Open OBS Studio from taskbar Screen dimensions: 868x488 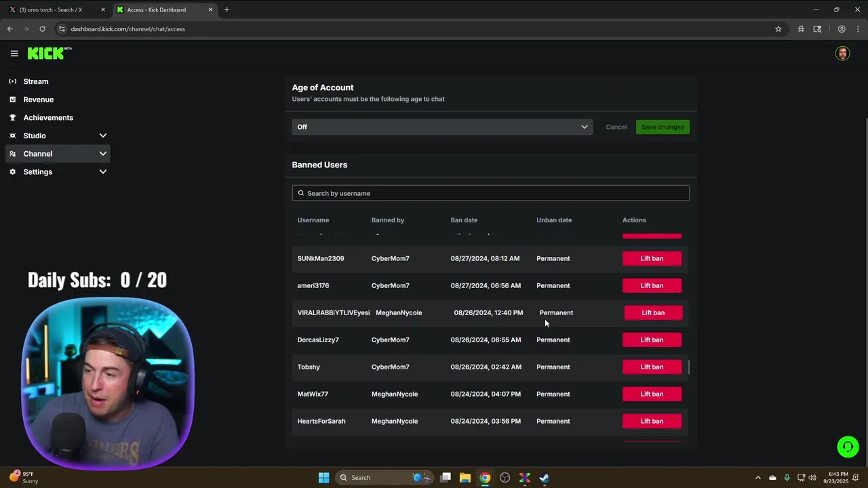tap(505, 478)
